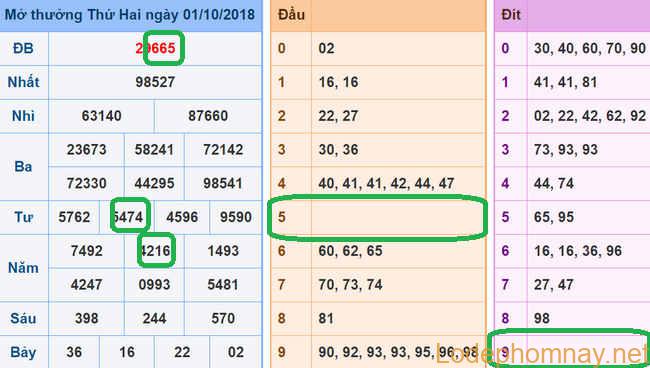Select first prize number 98527

click(155, 82)
